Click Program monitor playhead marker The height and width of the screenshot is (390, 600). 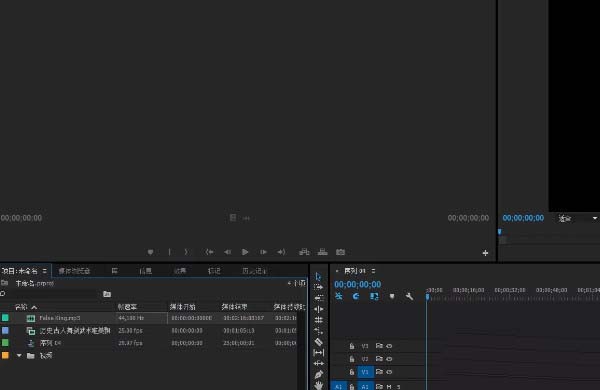pos(499,232)
